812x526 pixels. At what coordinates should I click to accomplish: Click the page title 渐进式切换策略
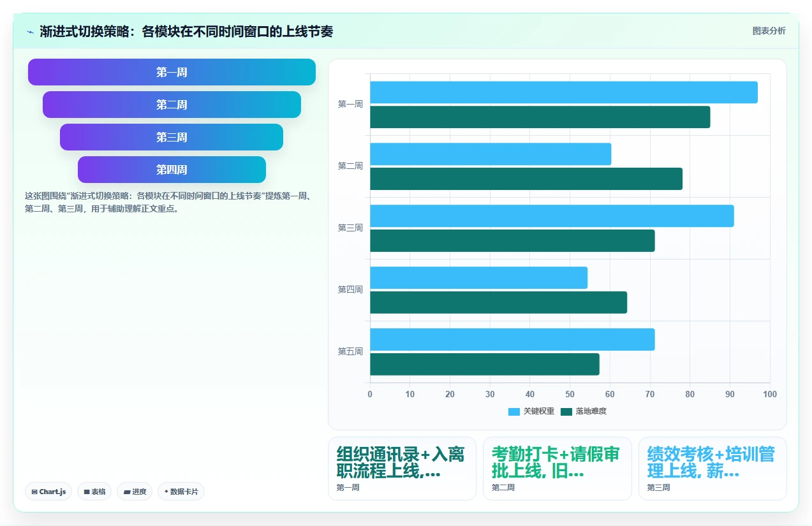point(186,32)
